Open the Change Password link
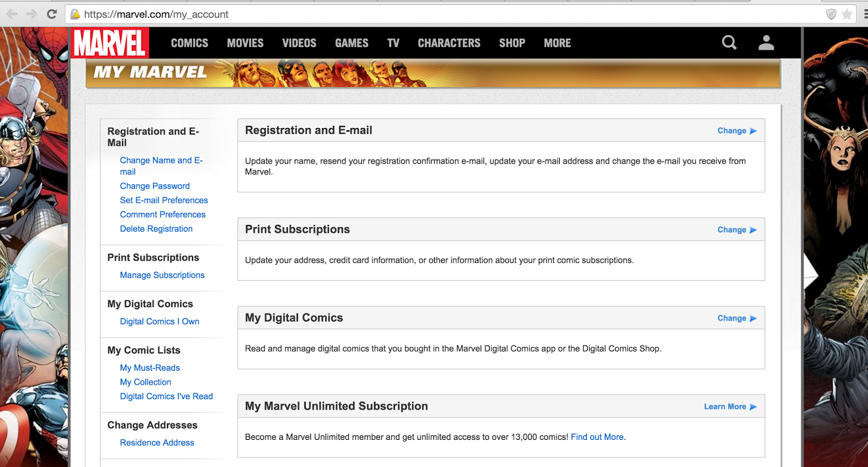Image resolution: width=868 pixels, height=467 pixels. [x=155, y=186]
